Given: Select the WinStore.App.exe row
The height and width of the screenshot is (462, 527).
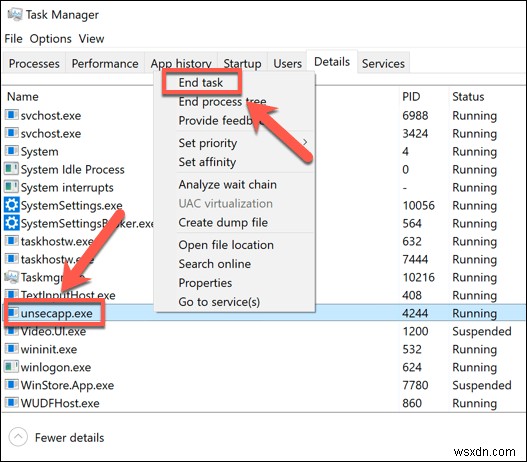Looking at the screenshot, I should [264, 385].
